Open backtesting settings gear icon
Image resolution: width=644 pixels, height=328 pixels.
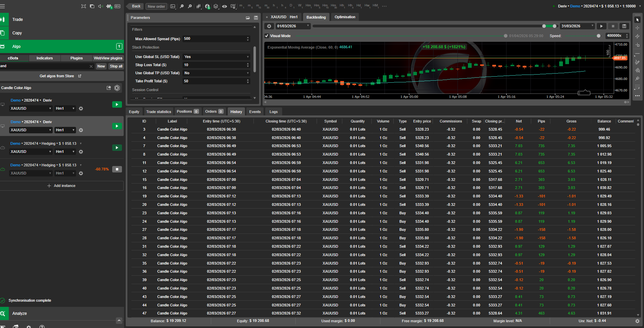(x=269, y=26)
